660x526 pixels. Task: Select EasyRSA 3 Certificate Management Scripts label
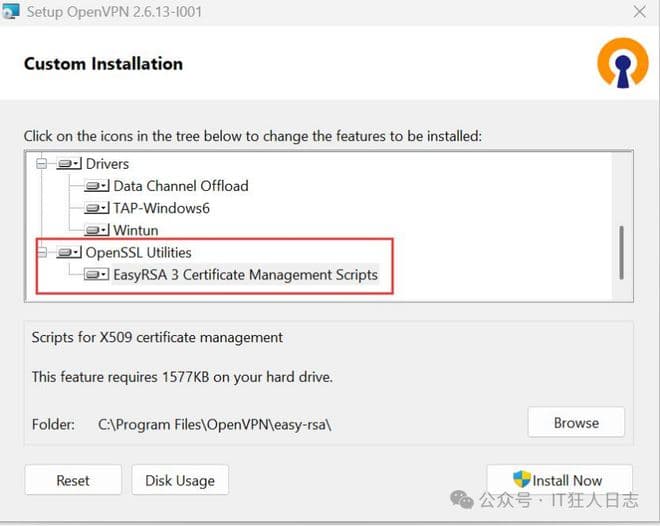coord(245,275)
